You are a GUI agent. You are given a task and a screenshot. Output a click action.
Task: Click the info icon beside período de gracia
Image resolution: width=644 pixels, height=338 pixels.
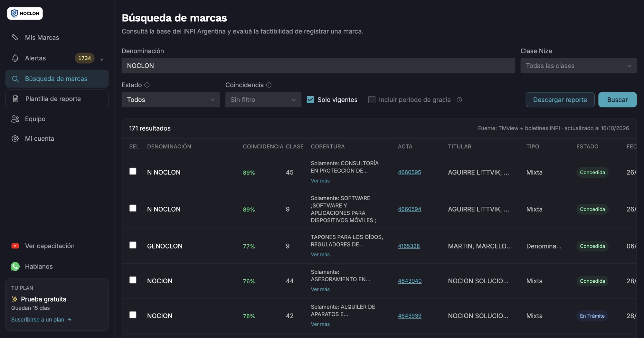click(459, 100)
